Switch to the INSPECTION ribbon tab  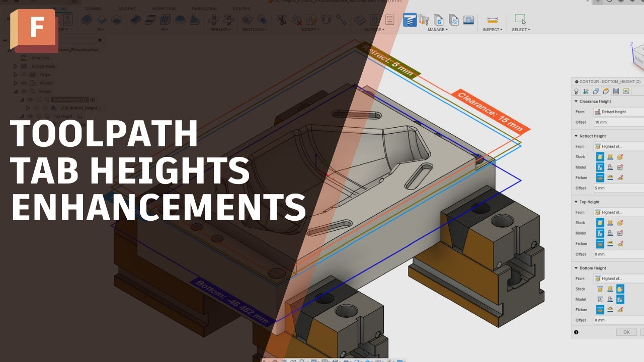(164, 9)
